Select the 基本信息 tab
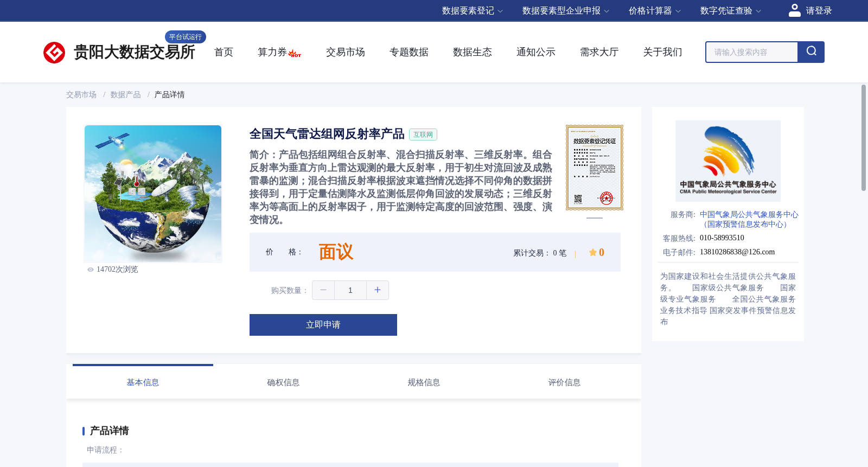Viewport: 868px width, 467px height. [x=143, y=382]
